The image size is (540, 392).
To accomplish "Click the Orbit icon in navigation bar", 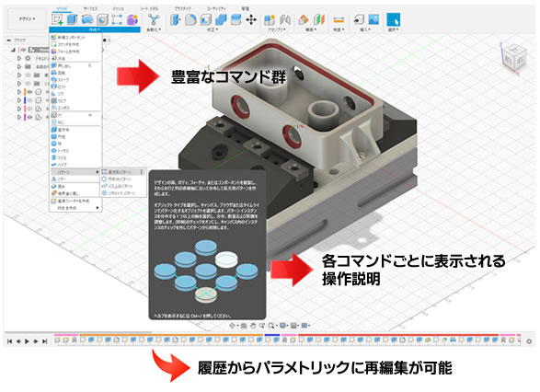I will tap(232, 325).
